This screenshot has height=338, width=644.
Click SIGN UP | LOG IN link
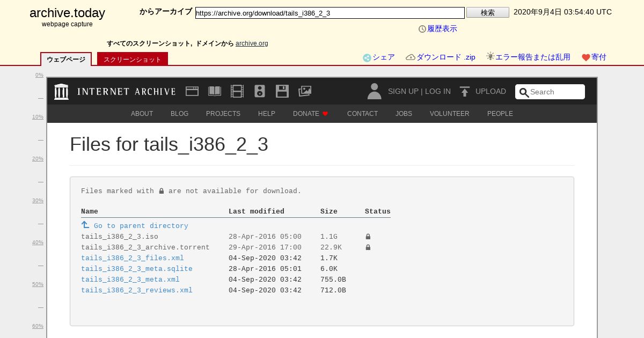pyautogui.click(x=419, y=91)
